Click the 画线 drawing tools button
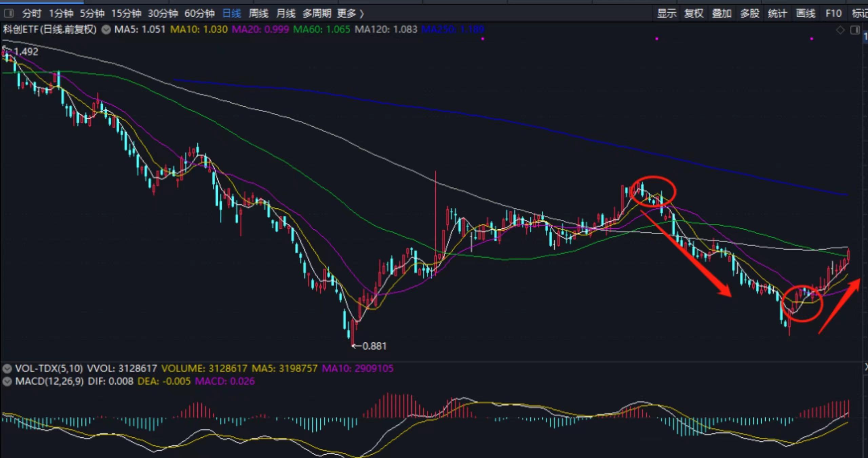 click(x=806, y=14)
